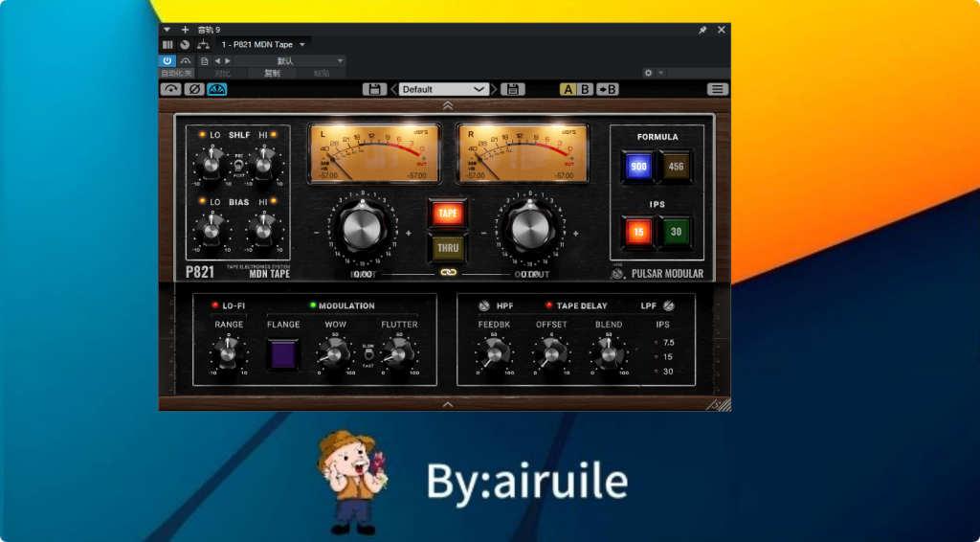Toggle the input/output link chain icon
Screen dimensions: 980x542
(x=448, y=273)
